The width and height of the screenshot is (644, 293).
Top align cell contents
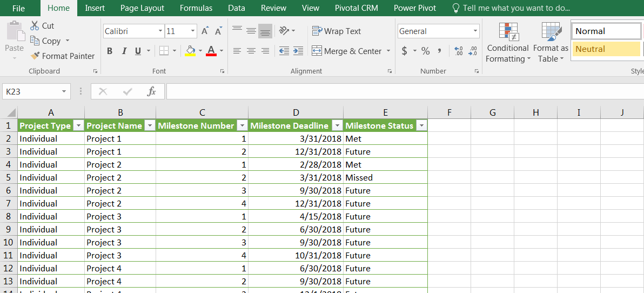point(237,30)
